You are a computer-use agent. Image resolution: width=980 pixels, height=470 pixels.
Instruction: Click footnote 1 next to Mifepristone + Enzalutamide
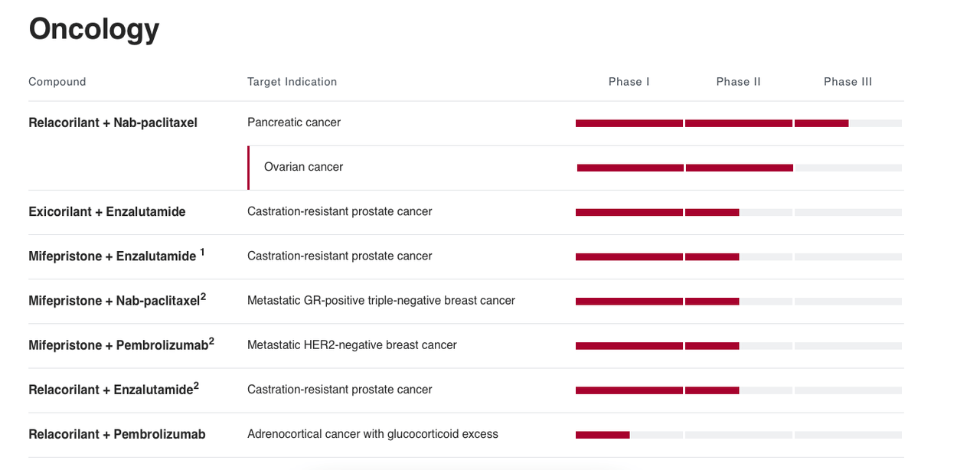tap(202, 252)
